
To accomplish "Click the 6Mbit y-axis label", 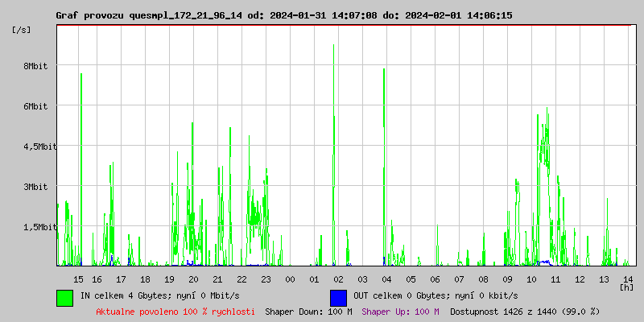I will coord(35,106).
